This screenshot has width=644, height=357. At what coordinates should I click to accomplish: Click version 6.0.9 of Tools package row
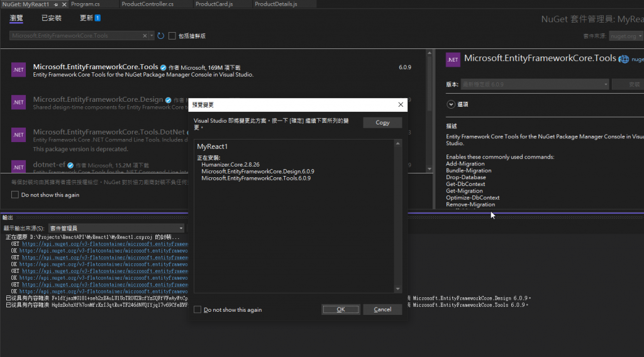pos(404,67)
